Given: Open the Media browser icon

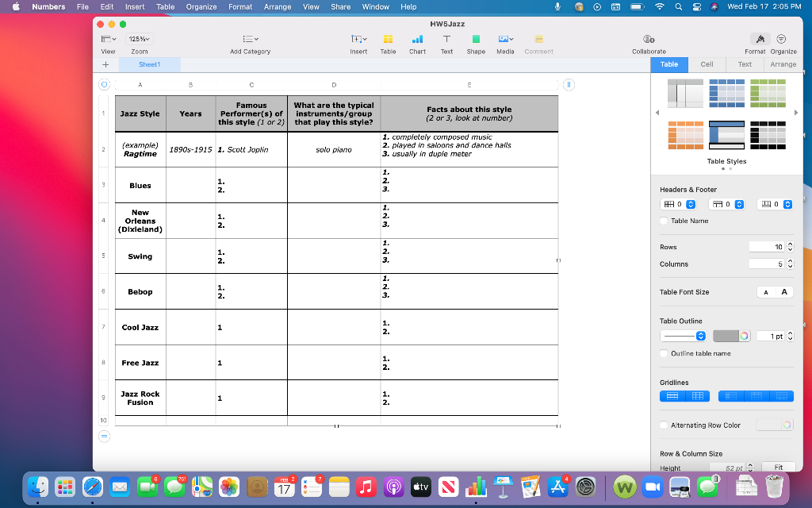Looking at the screenshot, I should click(x=504, y=38).
